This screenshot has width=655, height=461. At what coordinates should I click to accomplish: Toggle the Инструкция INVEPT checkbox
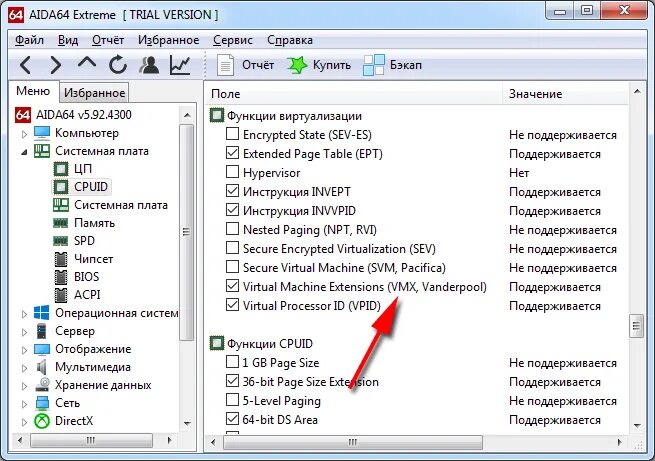[x=232, y=191]
